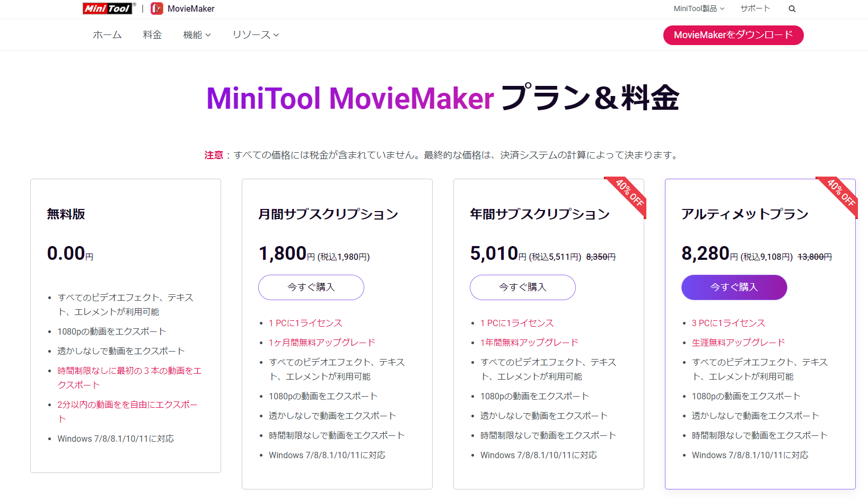868x499 pixels.
Task: Click the 0.00円 price
Action: (70, 253)
